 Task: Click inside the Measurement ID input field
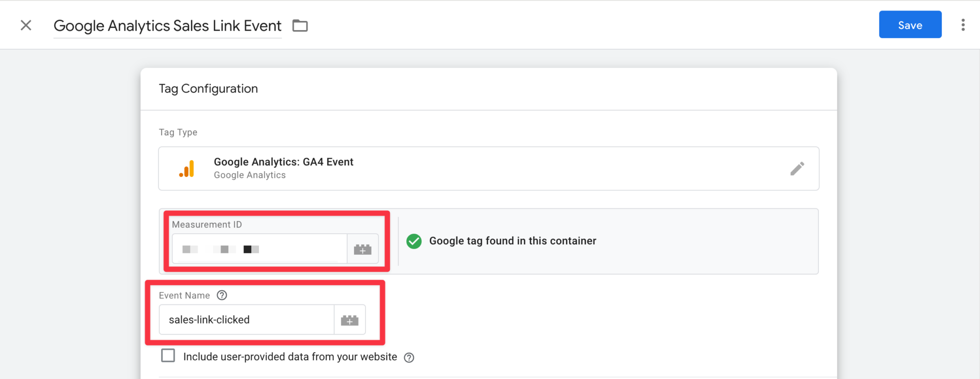259,249
